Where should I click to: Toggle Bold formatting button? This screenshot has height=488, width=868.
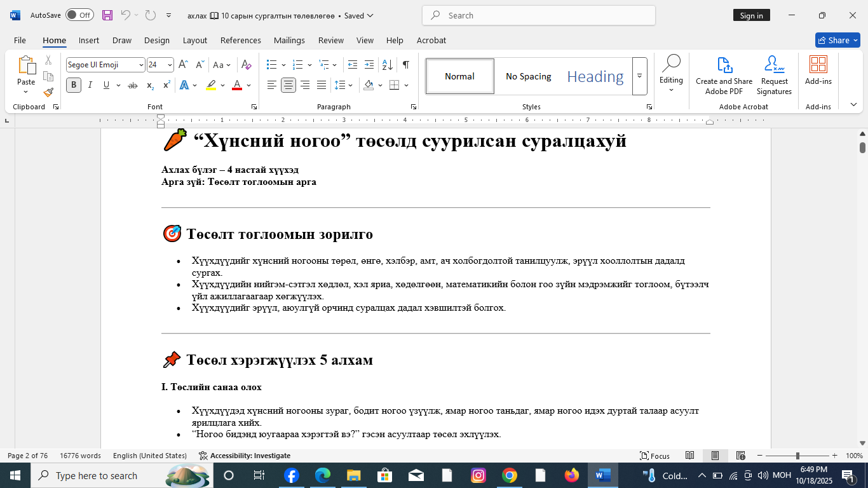pos(74,85)
